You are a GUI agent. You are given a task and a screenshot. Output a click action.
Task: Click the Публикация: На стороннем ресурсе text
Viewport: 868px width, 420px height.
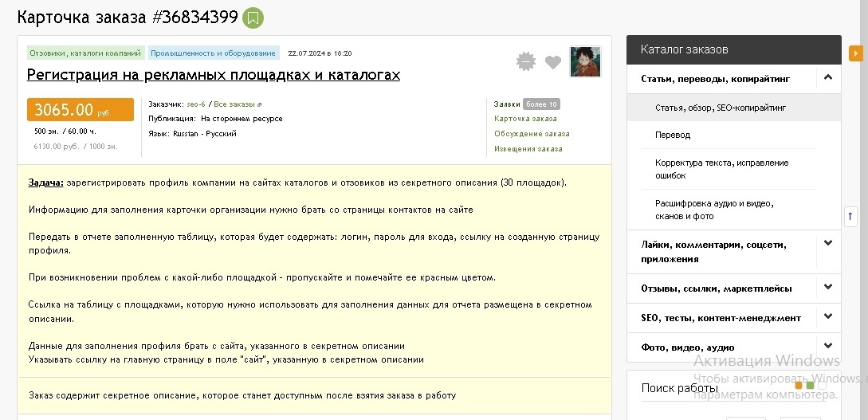(215, 119)
